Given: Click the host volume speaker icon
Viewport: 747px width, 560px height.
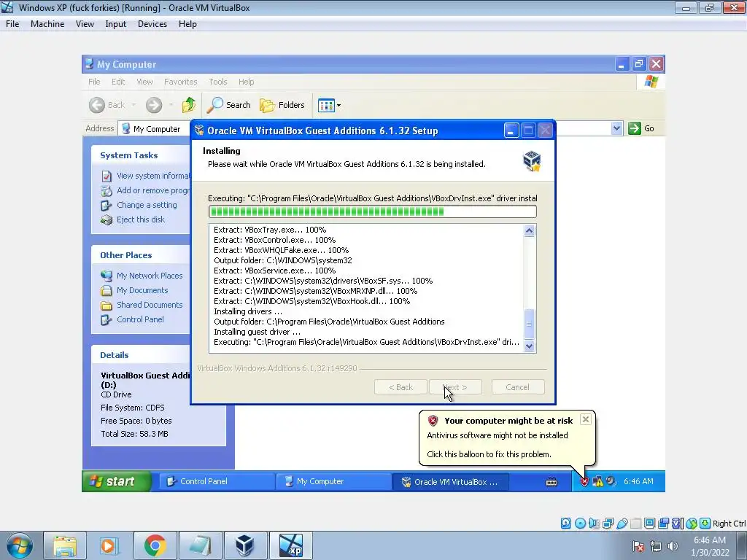Looking at the screenshot, I should click(673, 546).
